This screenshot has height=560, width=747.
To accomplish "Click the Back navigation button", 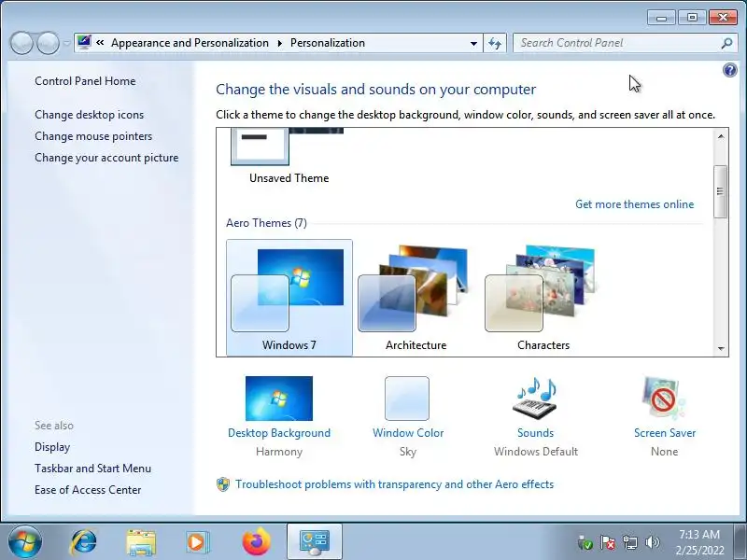I will pyautogui.click(x=21, y=43).
